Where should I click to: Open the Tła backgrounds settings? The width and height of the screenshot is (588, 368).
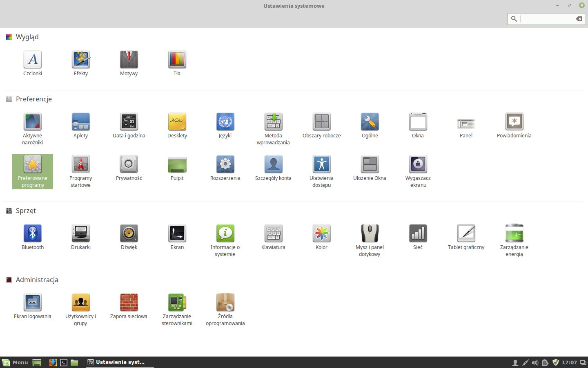pyautogui.click(x=177, y=63)
